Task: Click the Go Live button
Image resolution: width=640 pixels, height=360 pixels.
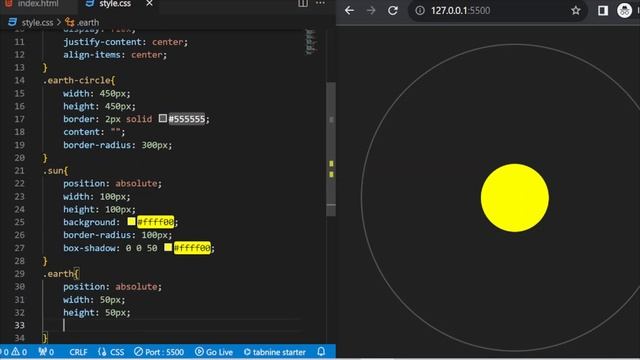Action: coord(214,352)
